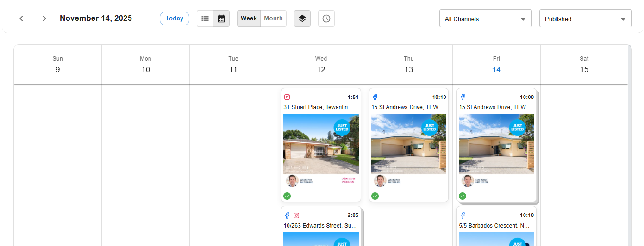
Task: Toggle the stacked layers icon button
Action: tap(302, 18)
